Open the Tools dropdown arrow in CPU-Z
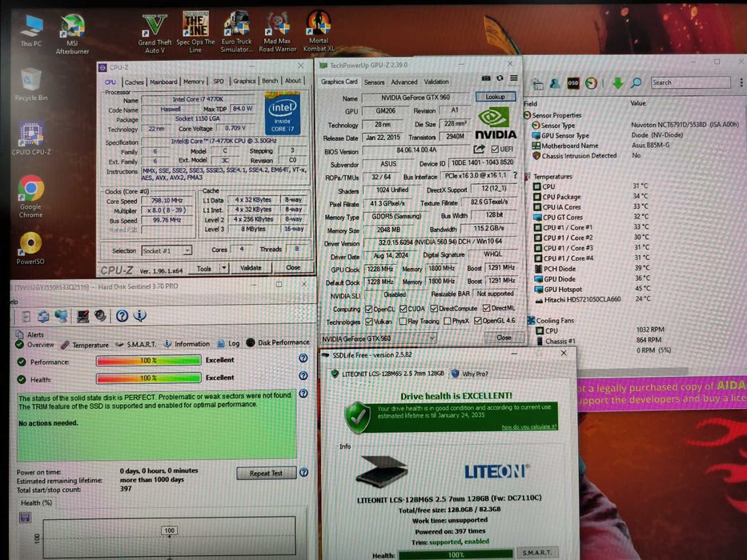Image resolution: width=747 pixels, height=560 pixels. 224,268
